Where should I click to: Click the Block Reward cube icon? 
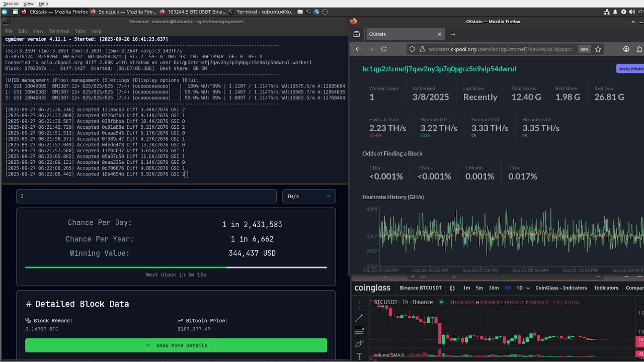[x=28, y=321]
